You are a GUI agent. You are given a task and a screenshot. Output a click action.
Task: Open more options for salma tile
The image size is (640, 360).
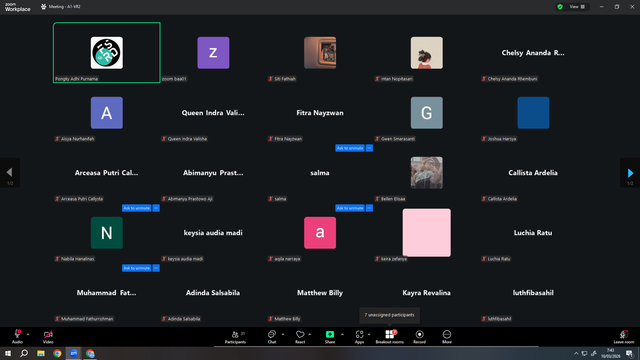pyautogui.click(x=369, y=208)
